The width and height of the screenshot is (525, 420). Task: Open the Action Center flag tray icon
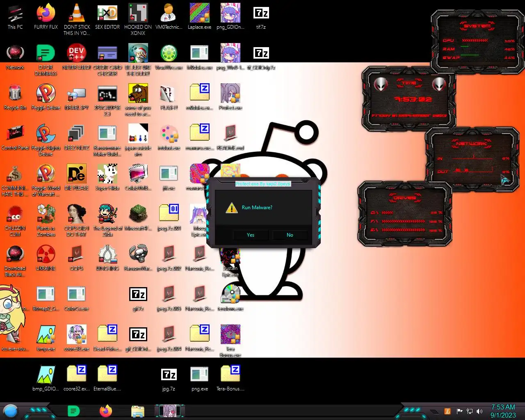pyautogui.click(x=459, y=411)
